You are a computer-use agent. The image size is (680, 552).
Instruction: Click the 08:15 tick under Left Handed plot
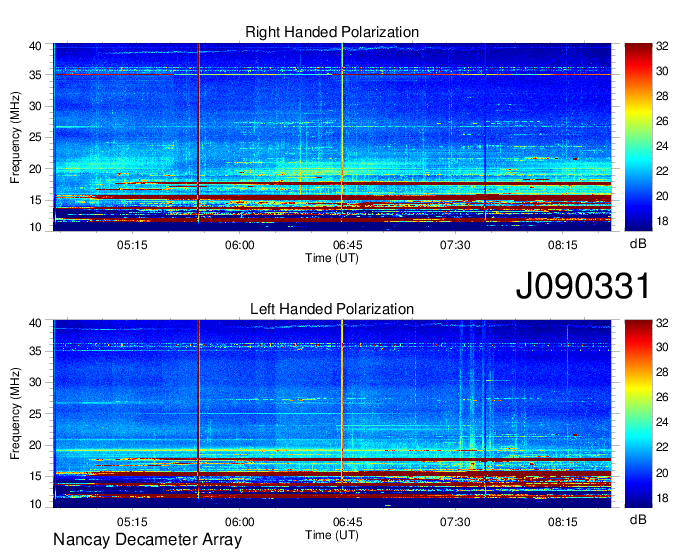click(x=562, y=522)
